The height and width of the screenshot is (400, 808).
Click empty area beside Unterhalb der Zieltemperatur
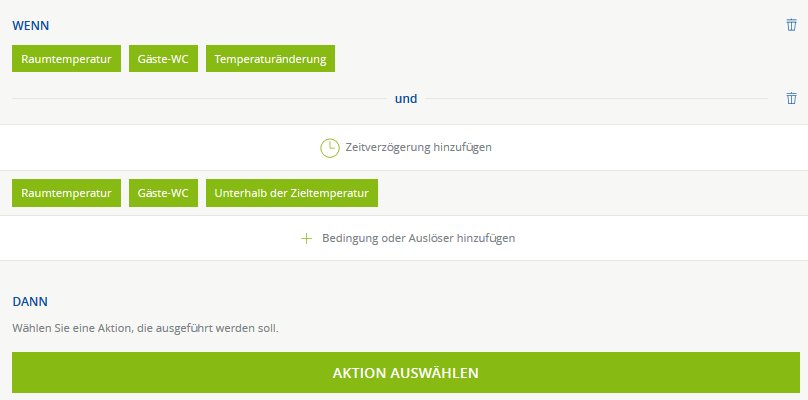593,193
